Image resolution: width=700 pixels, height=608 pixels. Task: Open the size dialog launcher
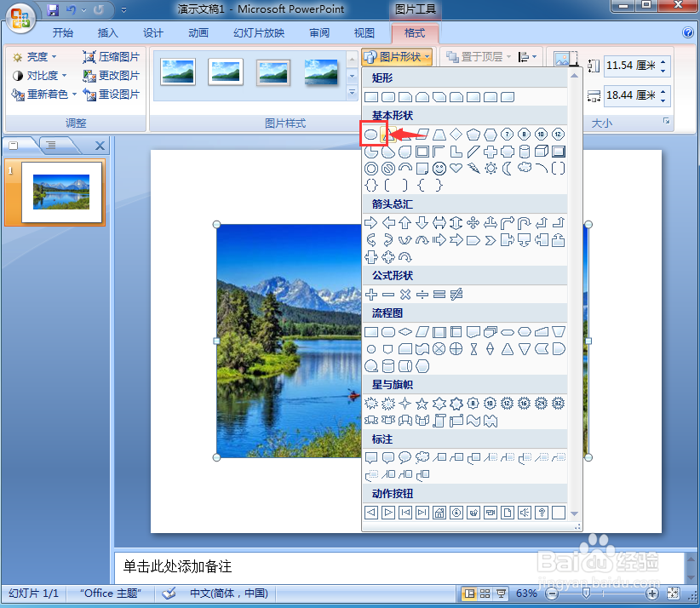tap(667, 121)
